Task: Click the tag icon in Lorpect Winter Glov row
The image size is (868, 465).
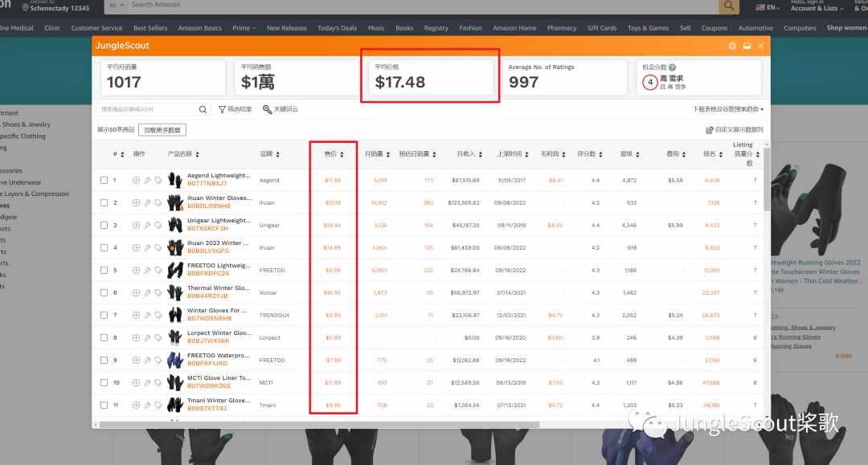Action: coord(158,338)
